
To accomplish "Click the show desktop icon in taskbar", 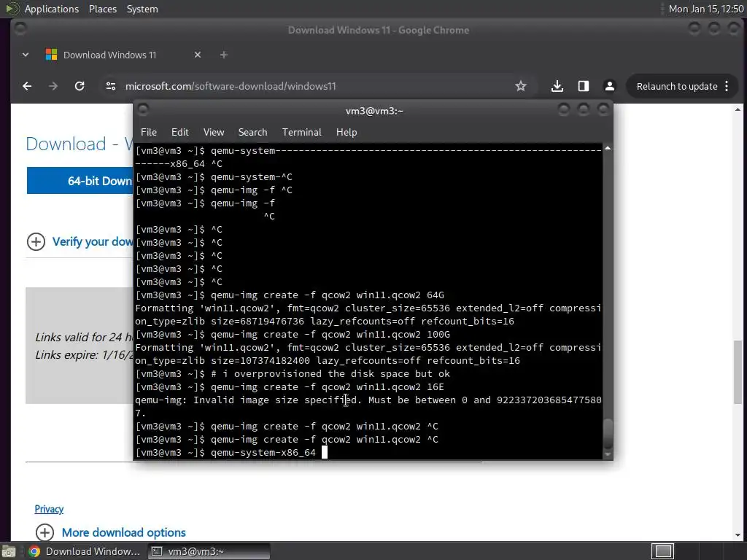I will tap(9, 551).
